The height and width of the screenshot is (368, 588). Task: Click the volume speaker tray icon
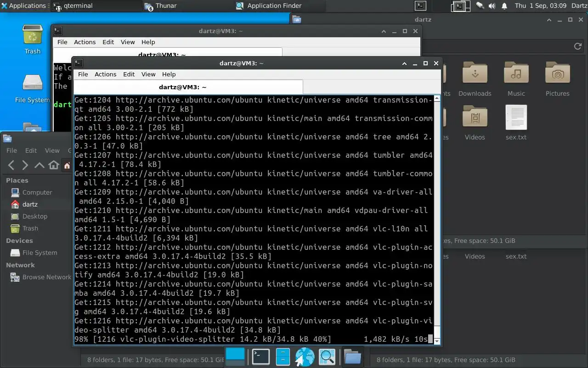click(492, 6)
